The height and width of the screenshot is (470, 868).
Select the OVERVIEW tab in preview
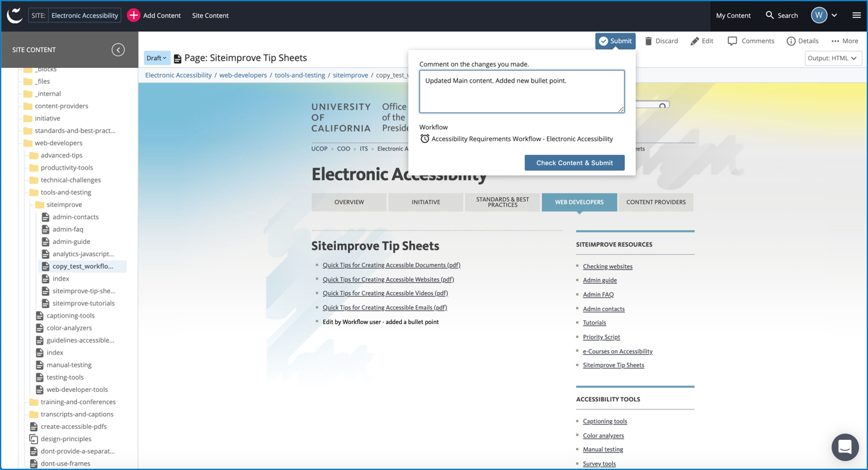[349, 202]
